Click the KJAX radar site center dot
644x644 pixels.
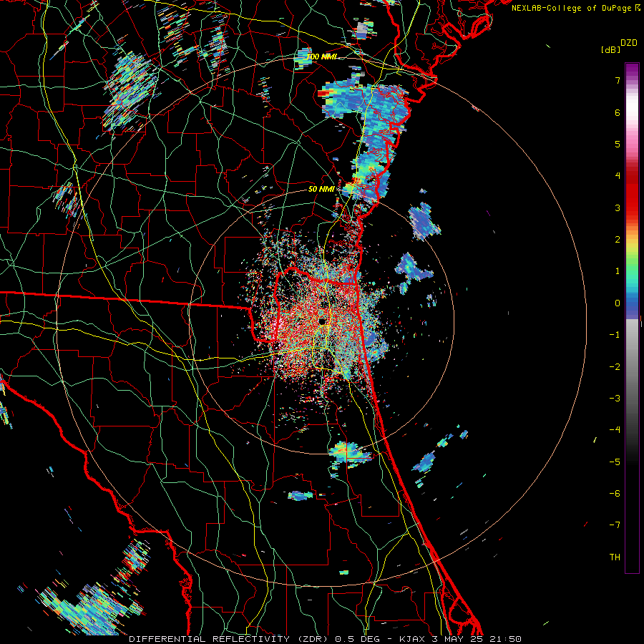(x=322, y=321)
